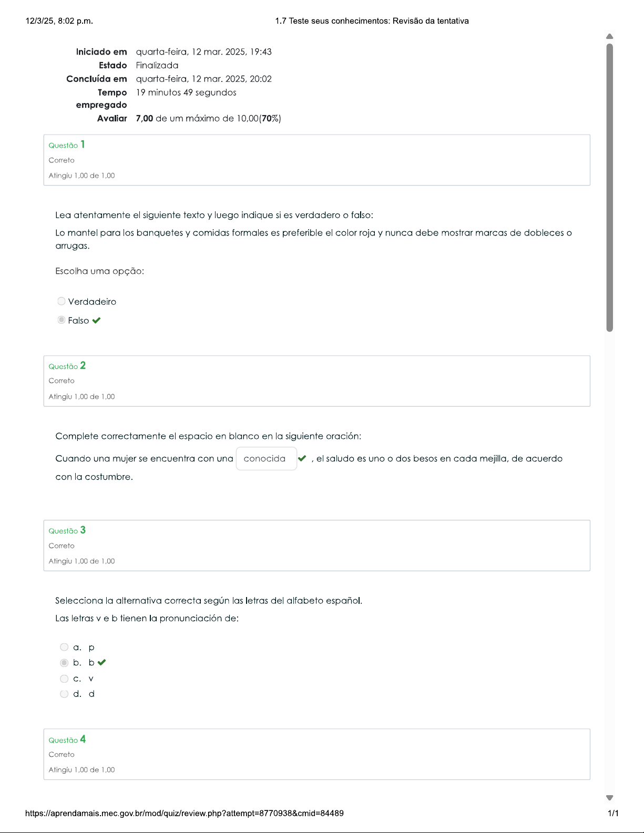Open the Questão 1 header link
Image resolution: width=644 pixels, height=833 pixels.
click(x=67, y=145)
